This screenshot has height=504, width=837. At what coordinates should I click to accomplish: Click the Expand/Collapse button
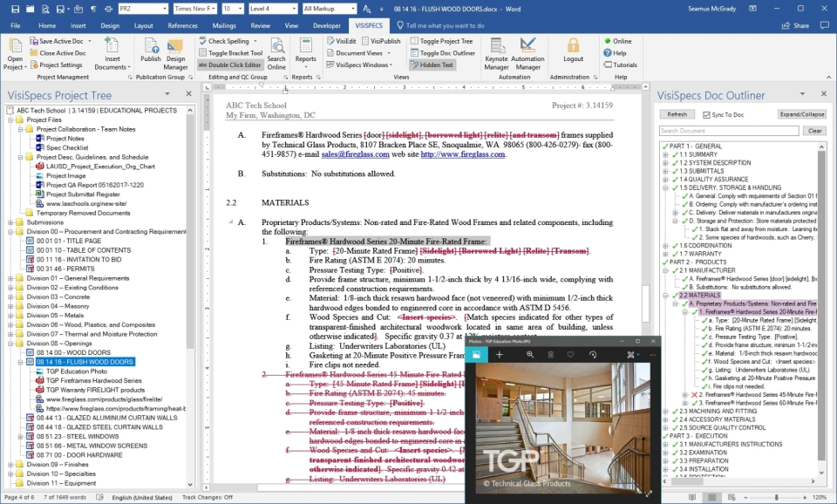tap(802, 114)
